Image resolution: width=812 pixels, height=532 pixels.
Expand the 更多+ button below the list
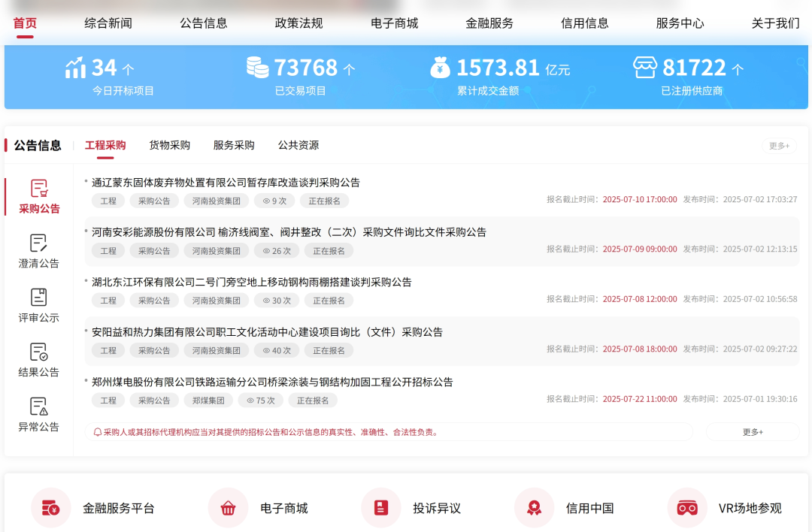(753, 432)
